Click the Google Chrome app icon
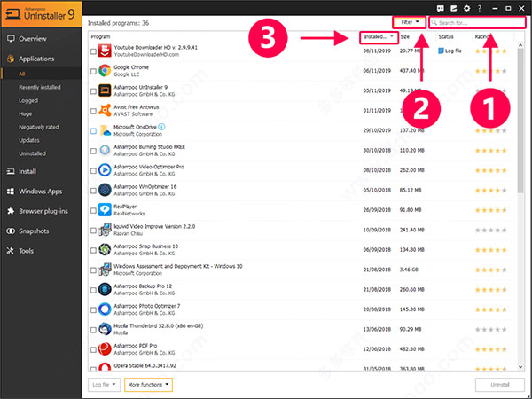This screenshot has width=532, height=399. point(105,71)
